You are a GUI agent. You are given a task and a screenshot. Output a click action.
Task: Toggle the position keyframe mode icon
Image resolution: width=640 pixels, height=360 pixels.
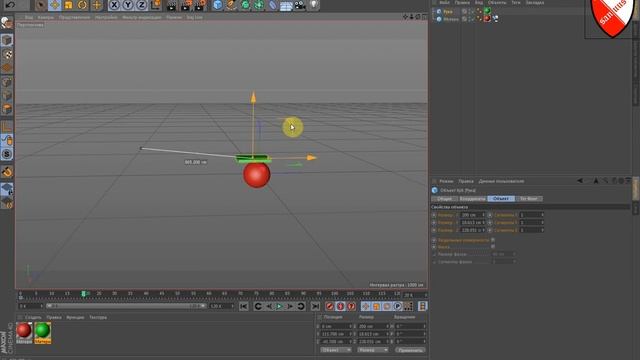click(x=366, y=306)
